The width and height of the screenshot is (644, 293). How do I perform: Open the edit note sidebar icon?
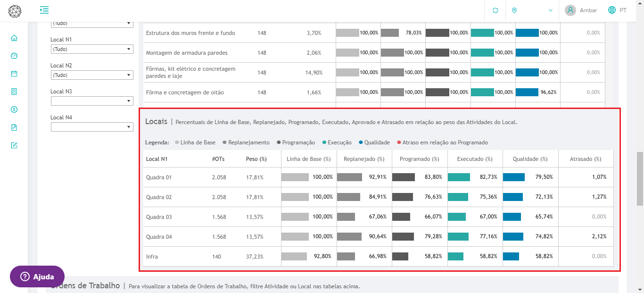click(14, 145)
